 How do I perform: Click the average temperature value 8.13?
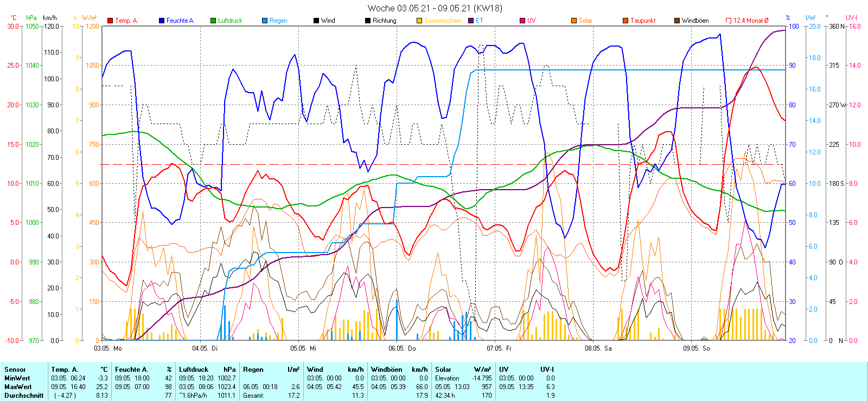tap(102, 396)
